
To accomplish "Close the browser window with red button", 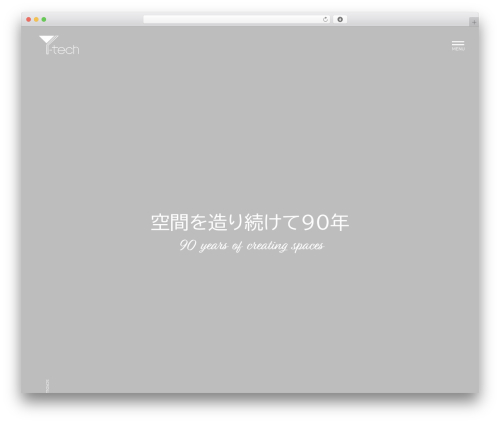I will pos(29,20).
